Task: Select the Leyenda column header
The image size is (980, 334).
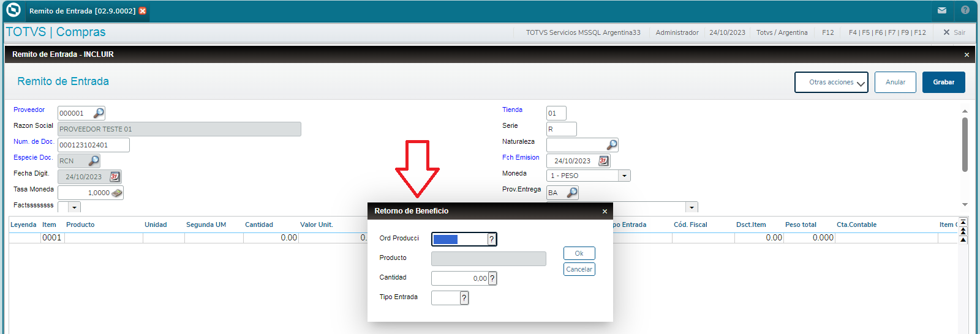Action: [23, 225]
